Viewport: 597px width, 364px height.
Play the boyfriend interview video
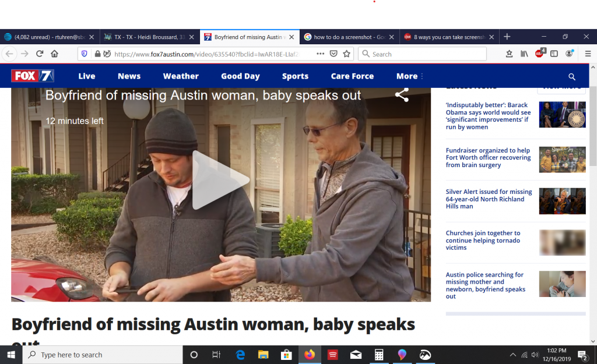tap(220, 180)
